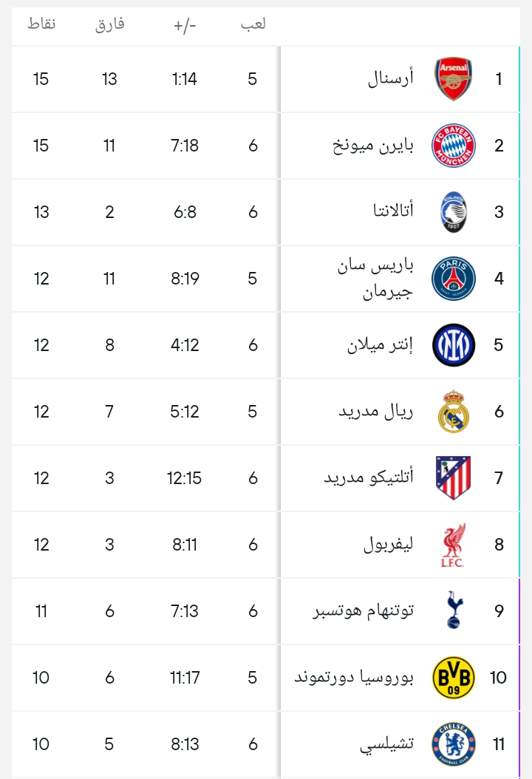The height and width of the screenshot is (779, 532).
Task: Sort by the نقاط points column header
Action: 41,24
